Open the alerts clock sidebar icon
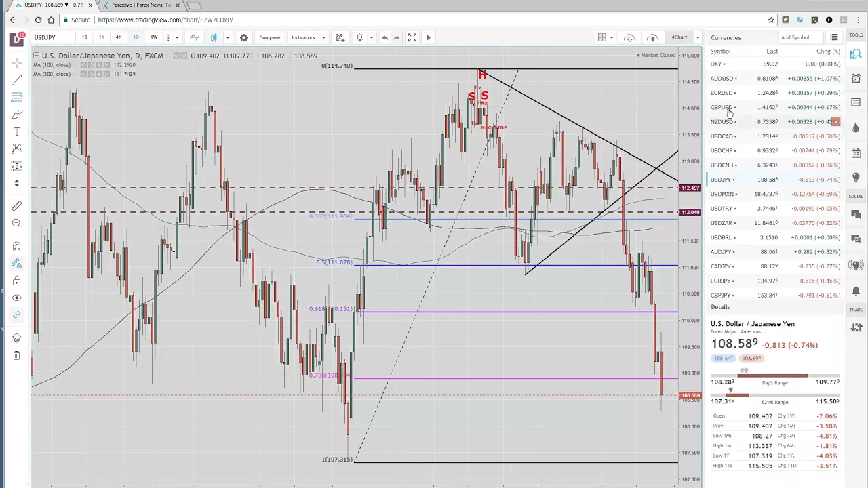The height and width of the screenshot is (488, 868). coord(856,79)
